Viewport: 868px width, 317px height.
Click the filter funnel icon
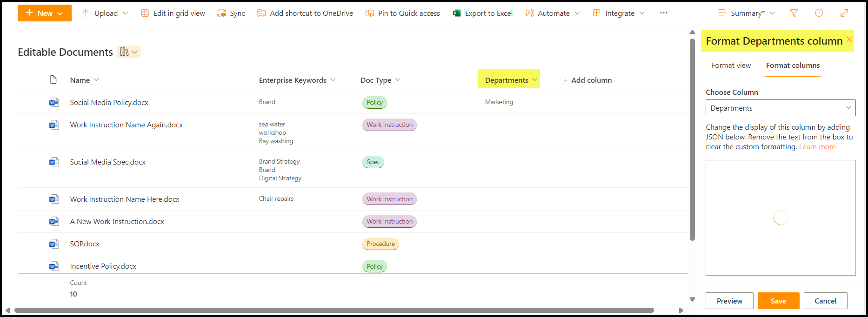click(794, 13)
